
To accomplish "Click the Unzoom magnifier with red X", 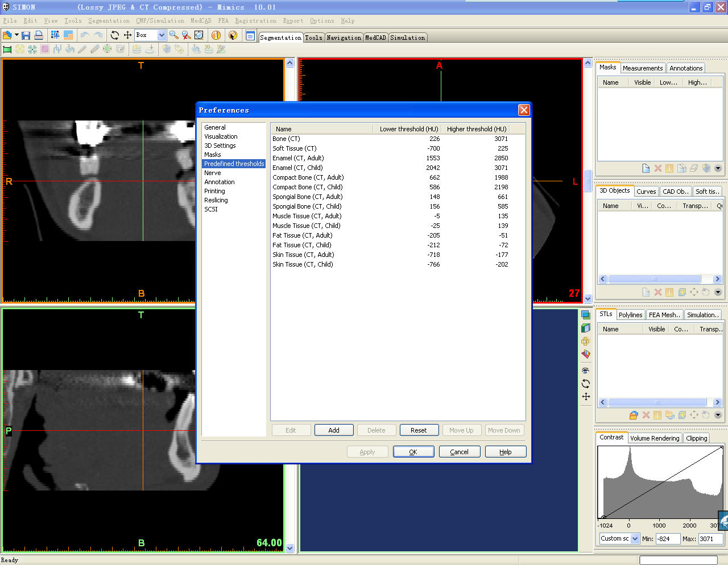I will point(186,35).
